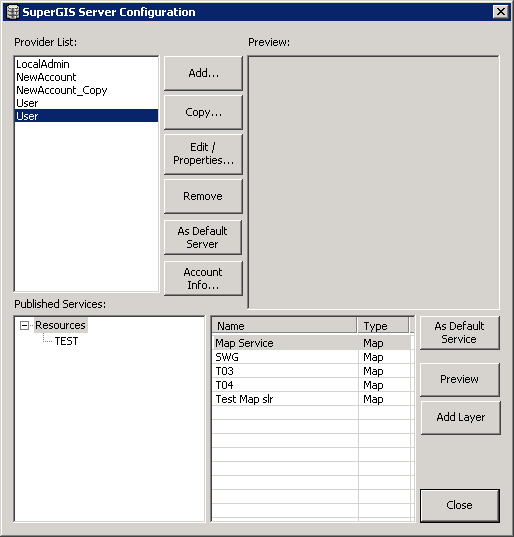
Task: Click the Copy... button
Action: (203, 112)
